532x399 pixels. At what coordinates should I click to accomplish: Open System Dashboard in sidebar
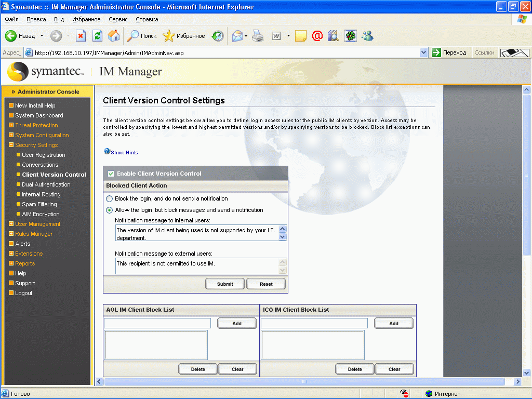39,115
